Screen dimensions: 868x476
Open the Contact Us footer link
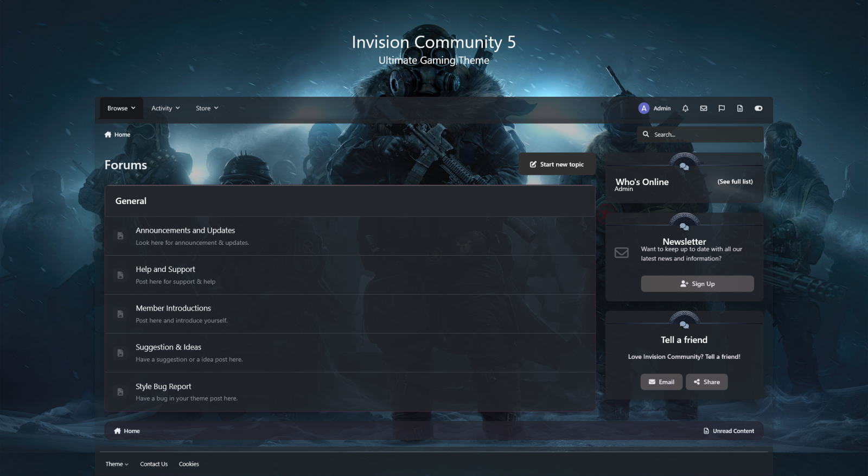[x=154, y=464]
